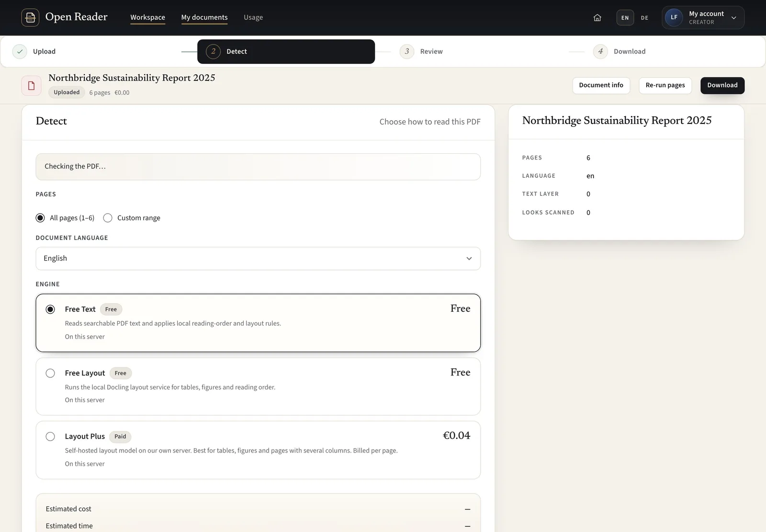Go to the Upload step label
The height and width of the screenshot is (532, 766).
(x=44, y=51)
